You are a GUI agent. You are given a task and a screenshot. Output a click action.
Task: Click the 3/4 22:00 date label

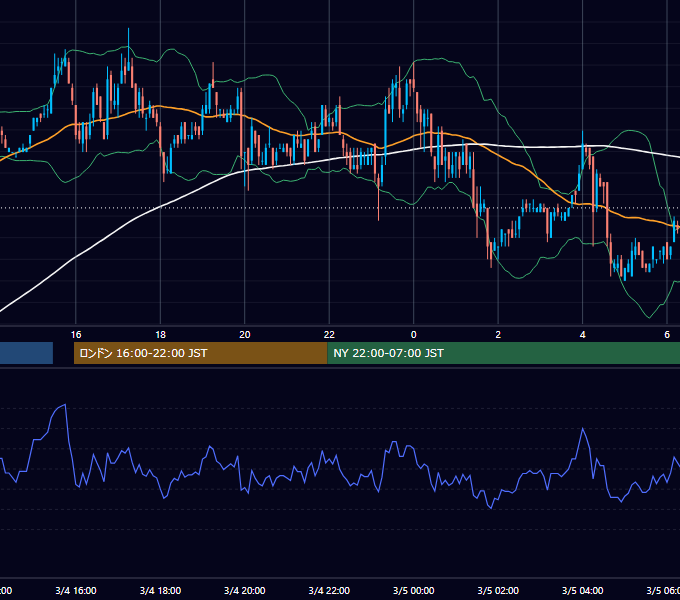tap(329, 590)
